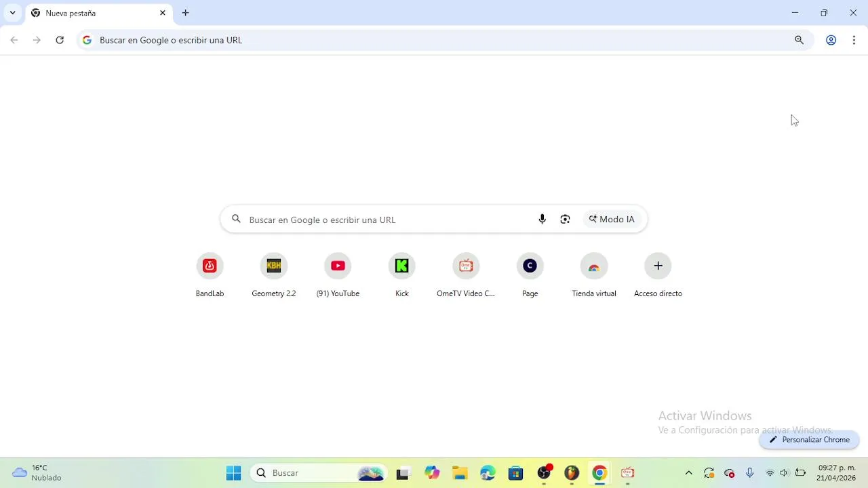Open Microsoft Store from taskbar

[515, 473]
